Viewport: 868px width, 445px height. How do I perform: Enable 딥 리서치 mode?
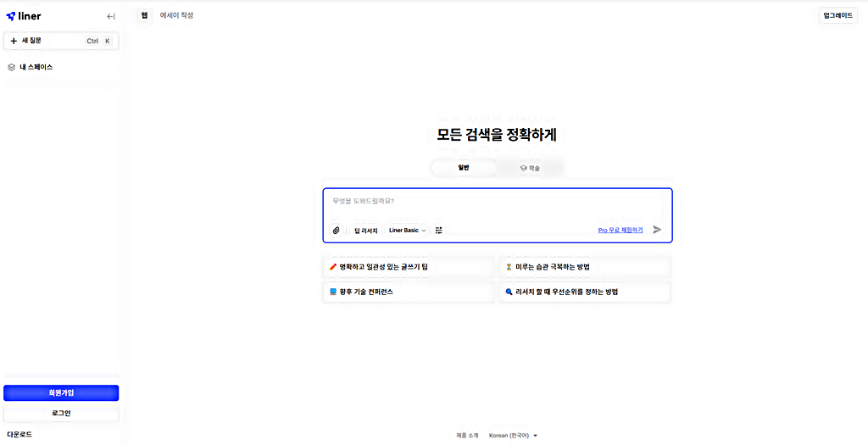coord(366,231)
